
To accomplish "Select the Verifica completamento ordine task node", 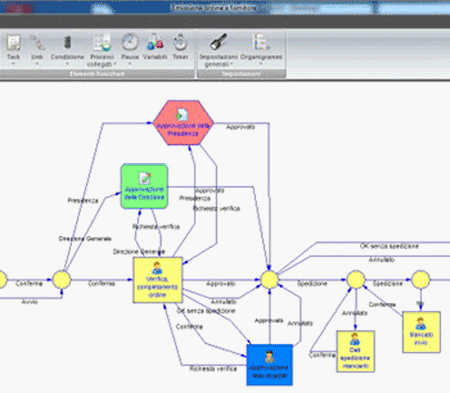I will click(158, 280).
